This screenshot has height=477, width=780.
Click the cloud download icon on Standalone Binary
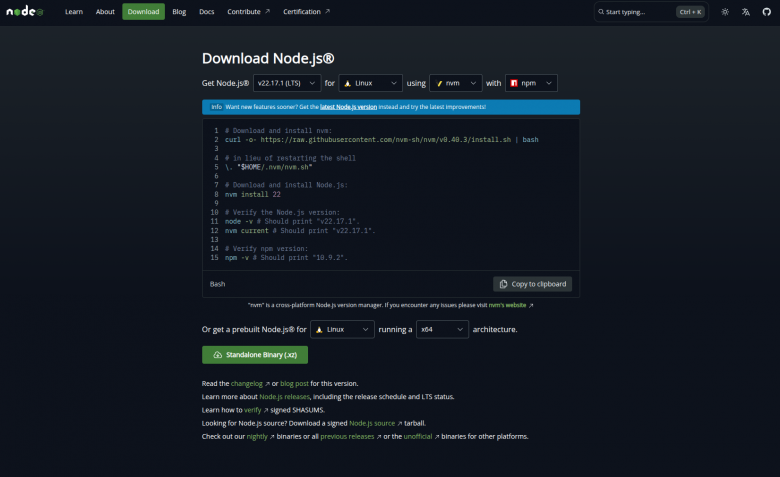pyautogui.click(x=217, y=355)
